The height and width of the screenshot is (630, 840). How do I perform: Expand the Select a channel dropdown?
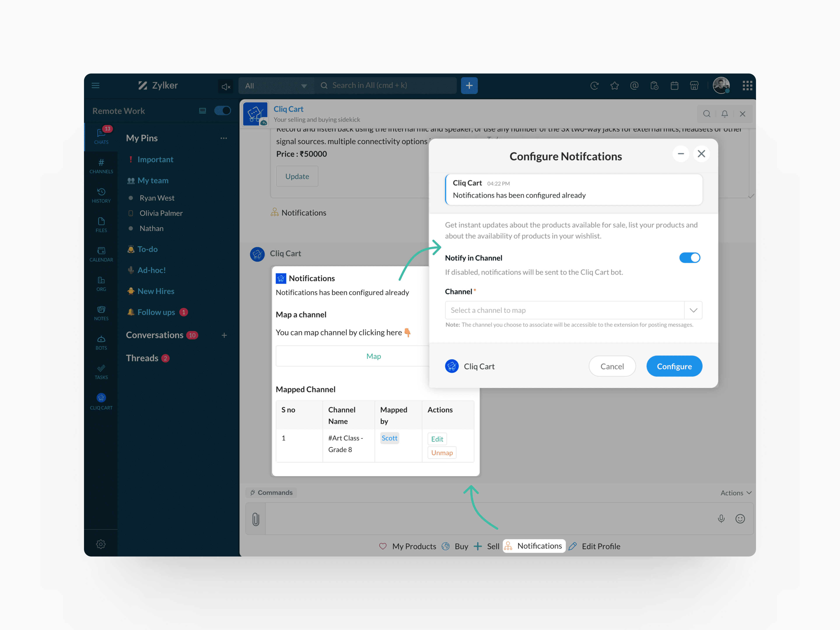pyautogui.click(x=693, y=310)
